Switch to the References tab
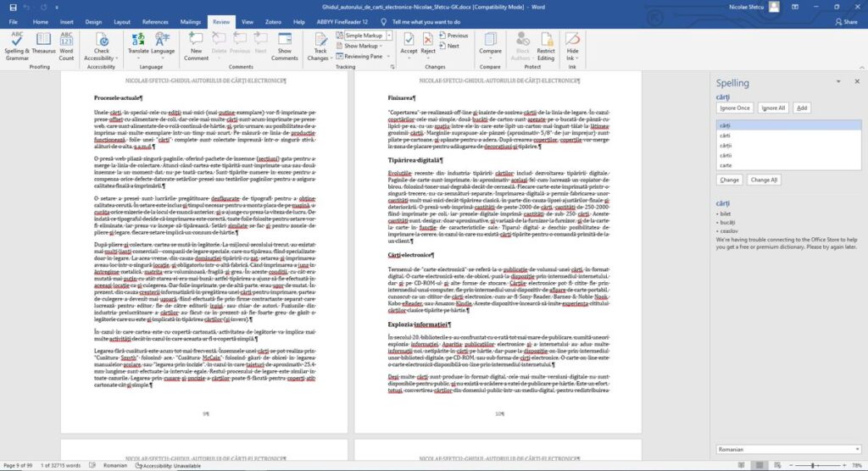This screenshot has height=471, width=868. [155, 22]
